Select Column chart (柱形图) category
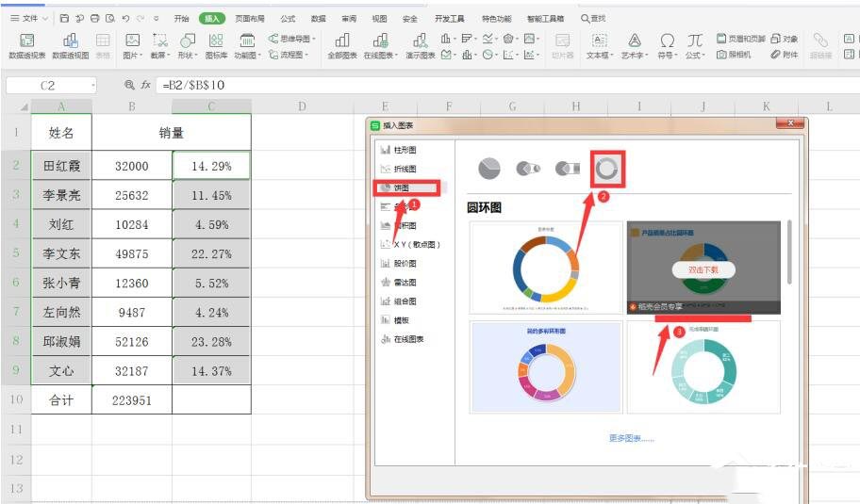 (x=398, y=150)
